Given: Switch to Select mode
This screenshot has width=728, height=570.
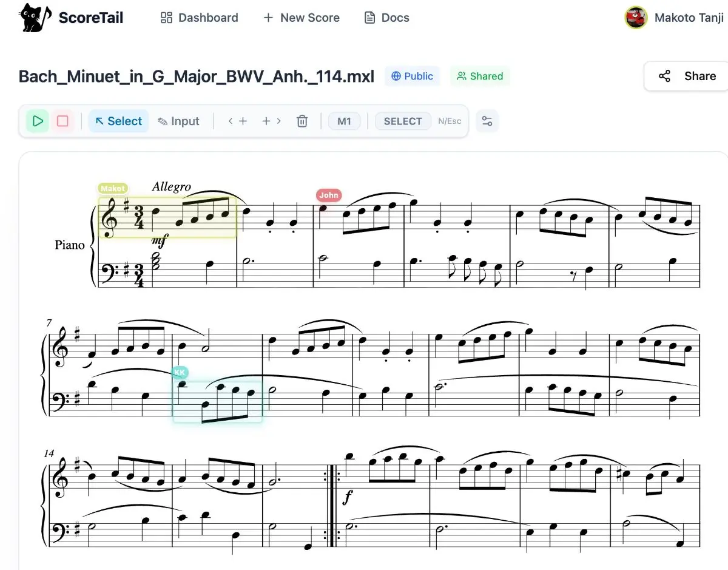Looking at the screenshot, I should click(x=118, y=121).
